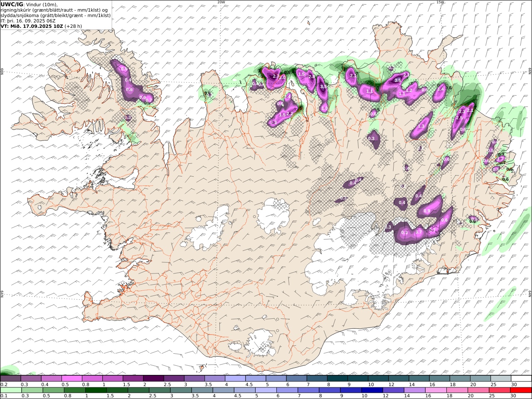Click the darkest green lower swatch at 1
The width and height of the screenshot is (532, 399).
click(96, 390)
